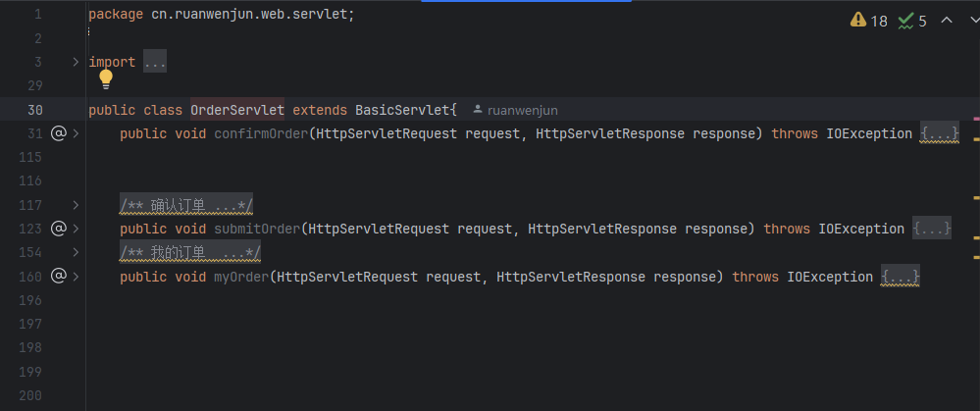Screen dimensions: 980x411
Task: Click the folded import ... placeholder
Action: click(155, 62)
